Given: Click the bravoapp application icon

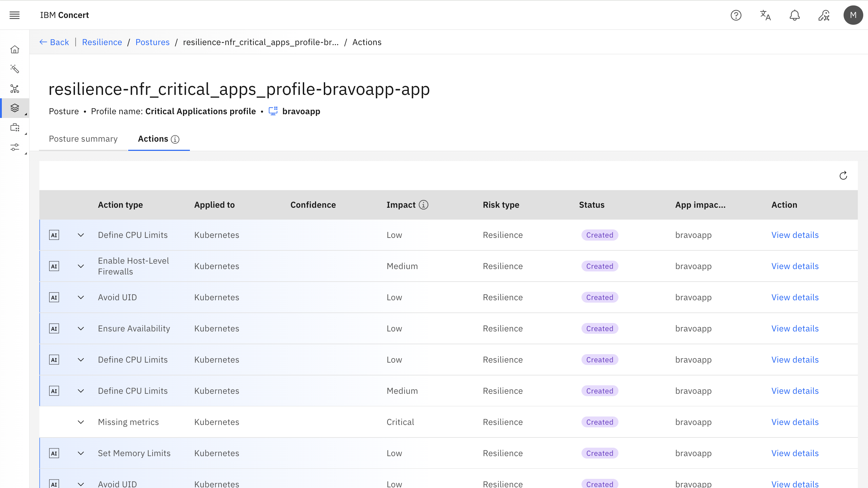Looking at the screenshot, I should coord(273,111).
